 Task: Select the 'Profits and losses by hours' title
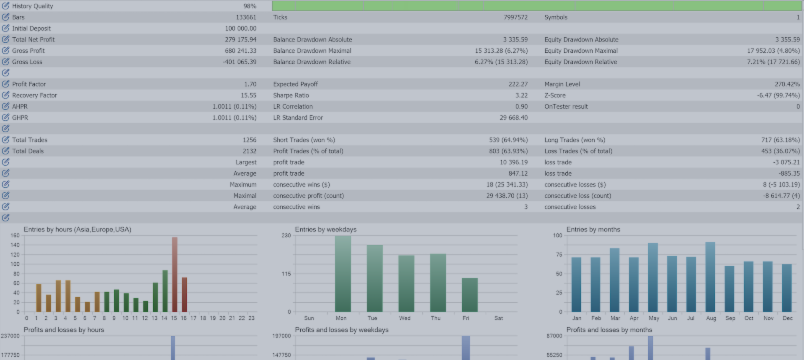[64, 330]
